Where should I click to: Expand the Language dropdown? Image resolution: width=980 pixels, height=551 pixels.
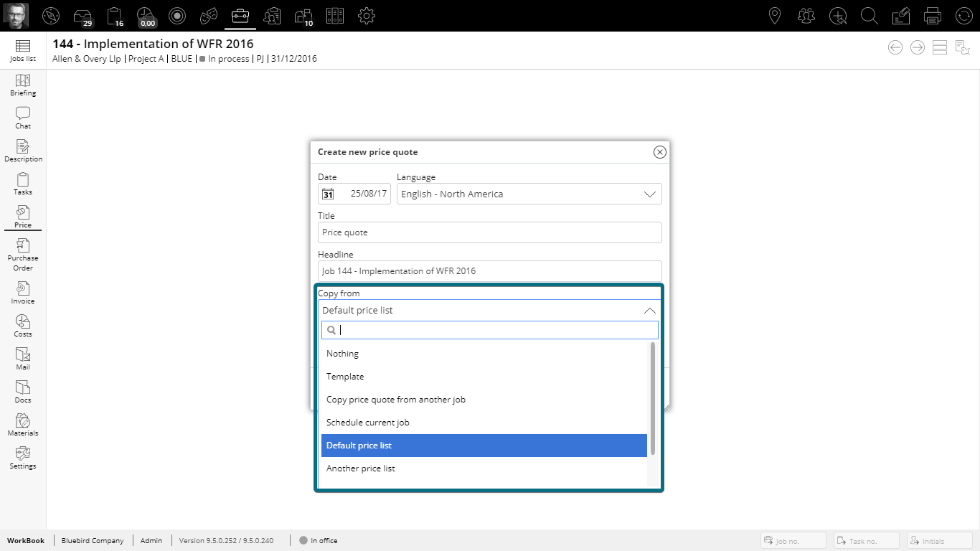pos(649,194)
